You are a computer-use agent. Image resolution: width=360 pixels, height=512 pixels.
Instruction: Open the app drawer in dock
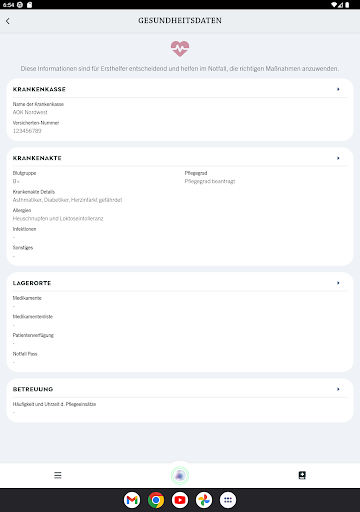pos(228,500)
